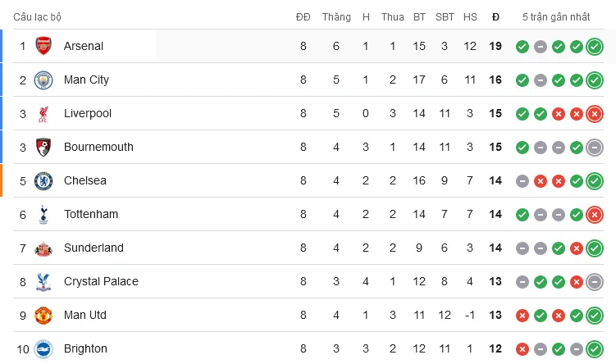Viewport: 616px width, 364px height.
Task: Click the Đ points column header
Action: 495,16
